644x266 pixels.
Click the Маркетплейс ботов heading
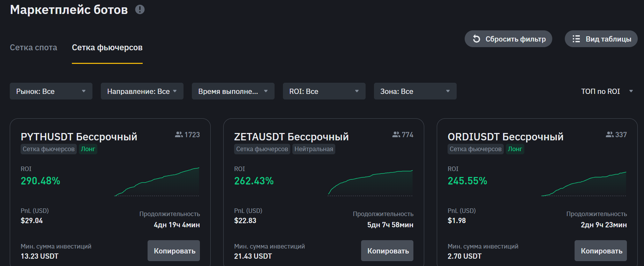pyautogui.click(x=69, y=10)
